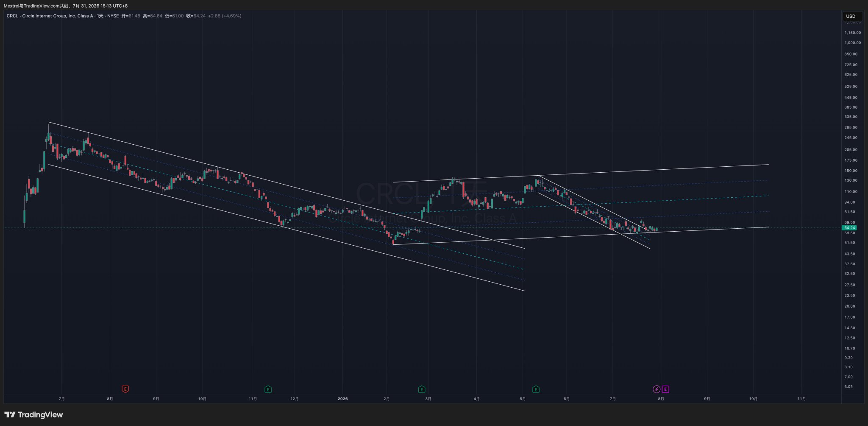Click the 6月 label on time axis
The width and height of the screenshot is (868, 426).
coord(567,399)
